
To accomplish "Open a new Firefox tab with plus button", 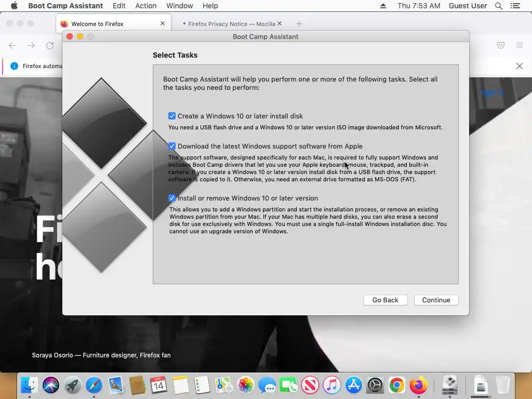I will pyautogui.click(x=299, y=24).
